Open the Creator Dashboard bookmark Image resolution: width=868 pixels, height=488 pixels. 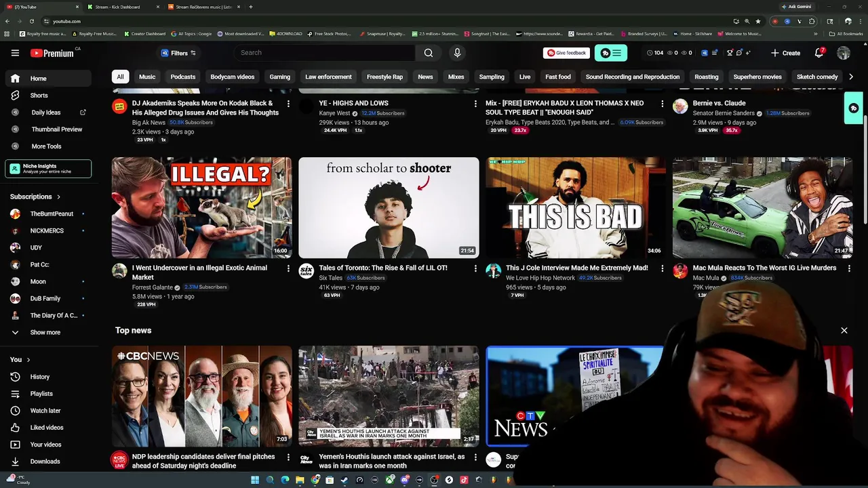[x=144, y=33]
